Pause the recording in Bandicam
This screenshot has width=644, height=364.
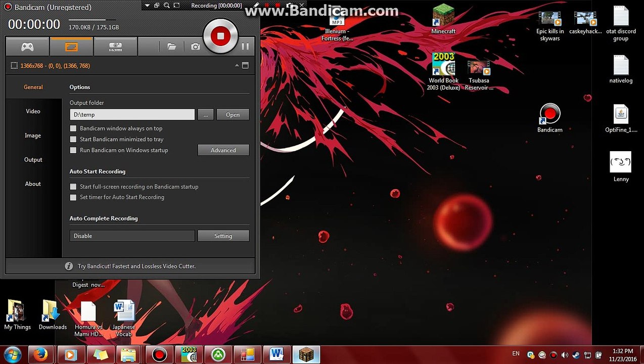(245, 47)
